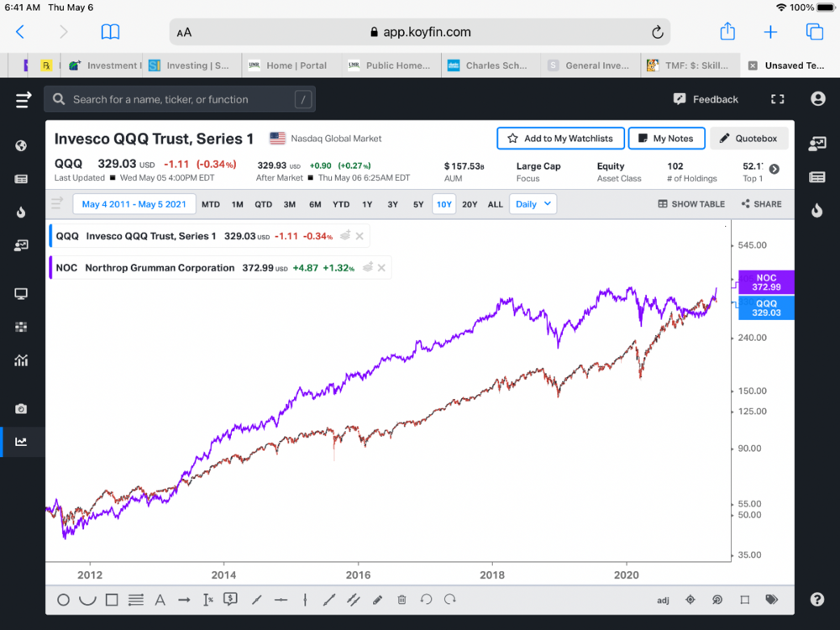Click the blue QQQ 329.03 price label
The width and height of the screenshot is (840, 630).
766,308
